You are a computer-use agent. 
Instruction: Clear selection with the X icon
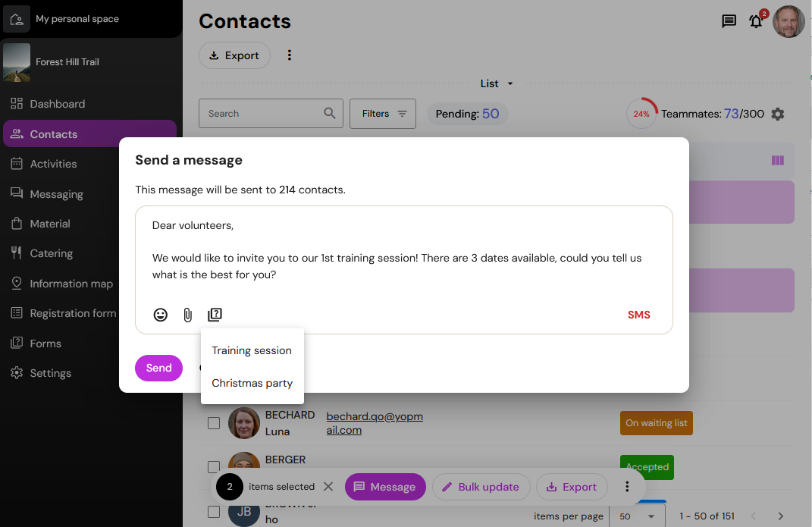pos(328,487)
